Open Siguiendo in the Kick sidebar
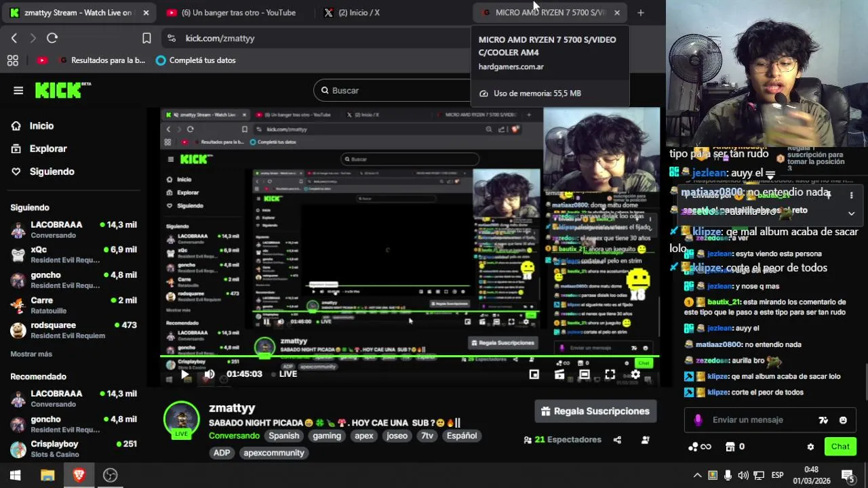 pyautogui.click(x=43, y=172)
